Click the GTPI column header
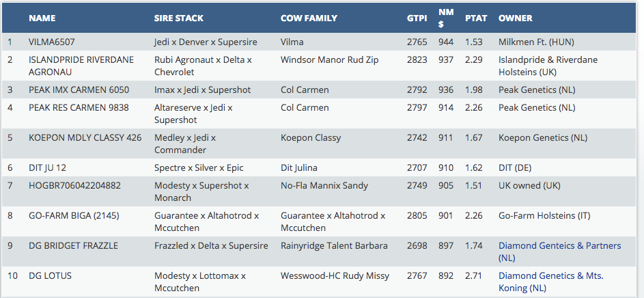This screenshot has height=298, width=644. point(417,18)
